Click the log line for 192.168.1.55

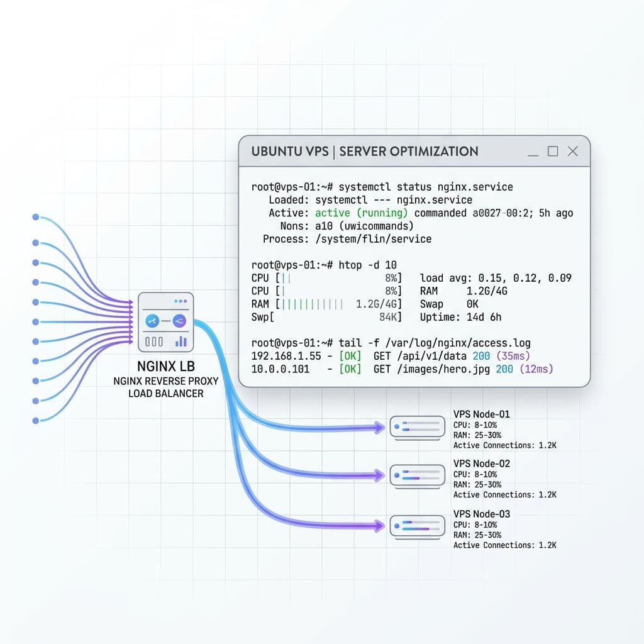pyautogui.click(x=391, y=356)
